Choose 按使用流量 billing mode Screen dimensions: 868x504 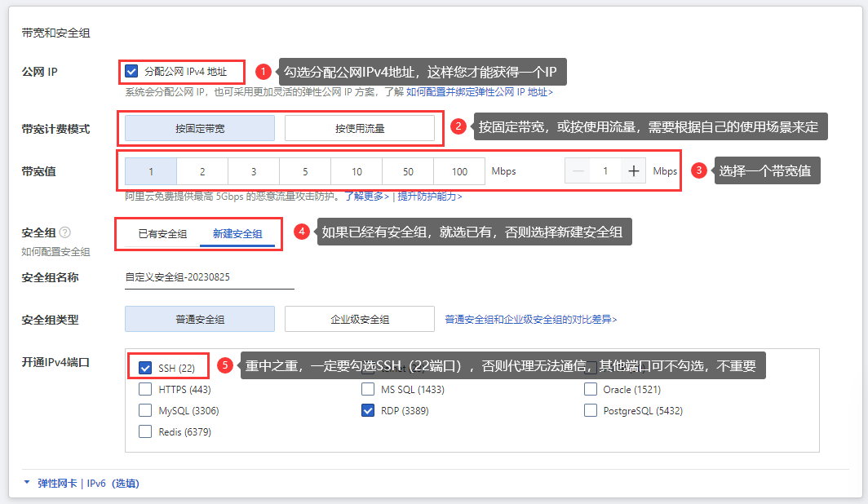(x=359, y=129)
